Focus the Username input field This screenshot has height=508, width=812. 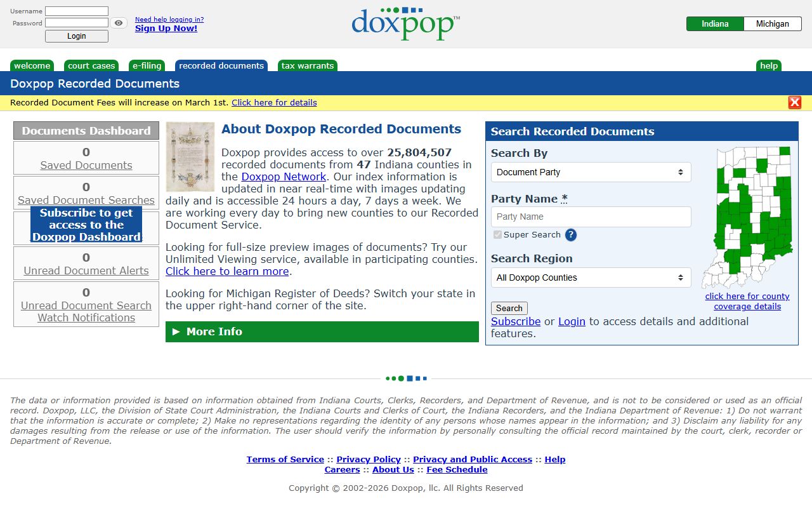pyautogui.click(x=77, y=11)
